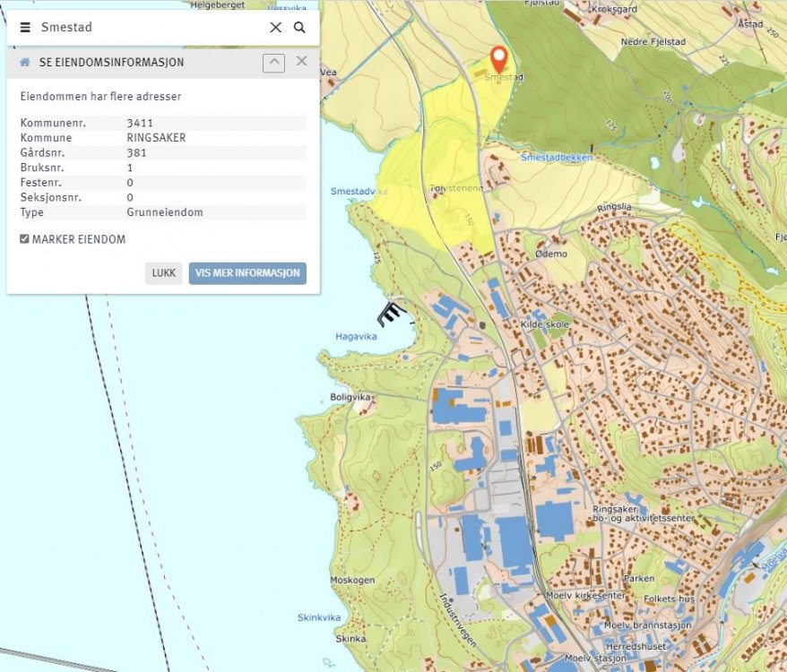Select the SE EIENDOMSINFORMASJON panel title
The height and width of the screenshot is (672, 787).
pyautogui.click(x=112, y=63)
